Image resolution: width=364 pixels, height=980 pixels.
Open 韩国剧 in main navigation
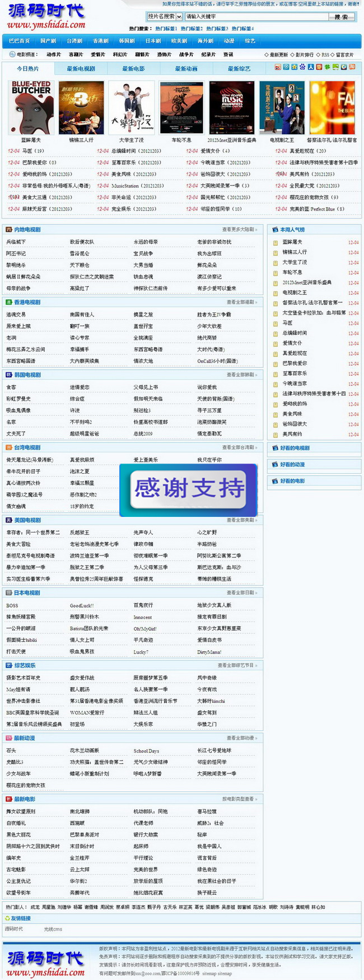pos(127,41)
